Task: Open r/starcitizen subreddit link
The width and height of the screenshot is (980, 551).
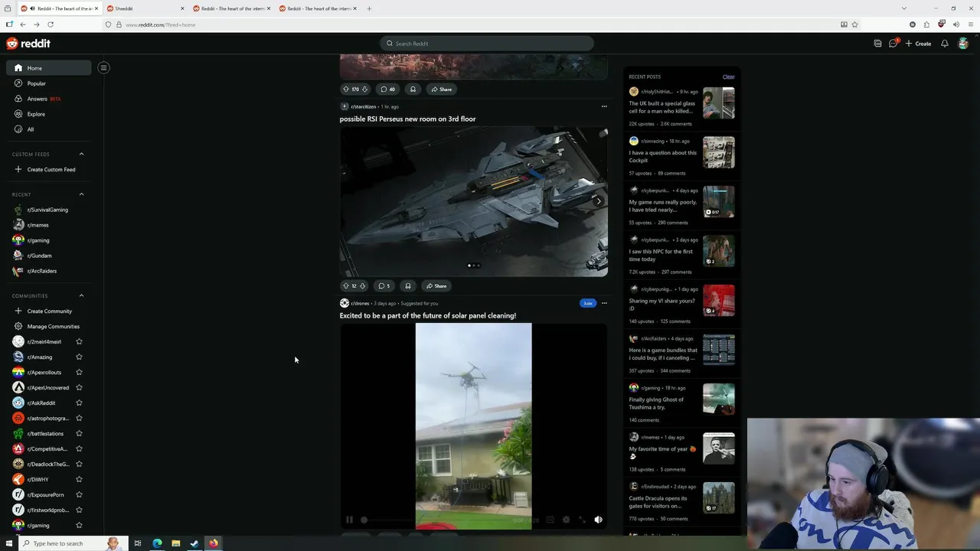Action: tap(363, 106)
